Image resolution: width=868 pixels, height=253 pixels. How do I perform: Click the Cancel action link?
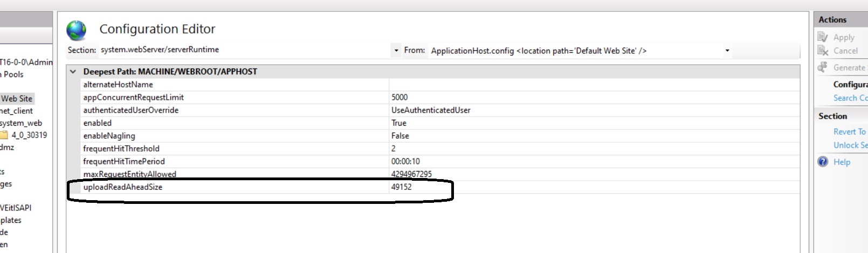(x=845, y=51)
